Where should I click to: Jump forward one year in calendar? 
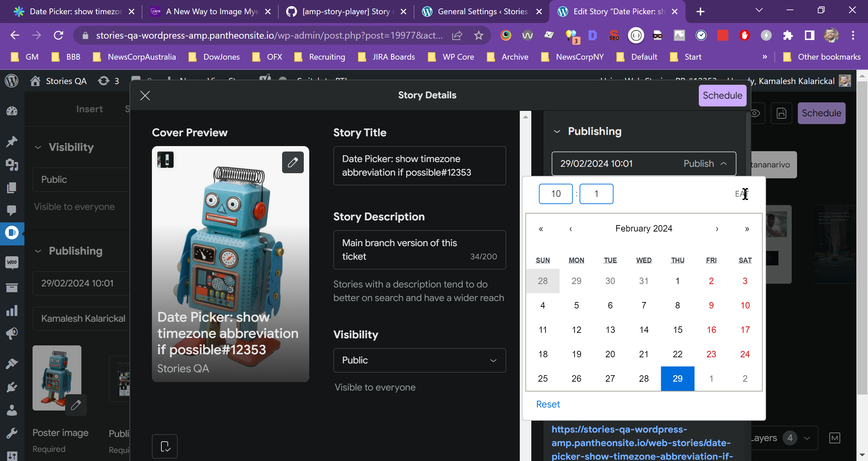pos(747,229)
